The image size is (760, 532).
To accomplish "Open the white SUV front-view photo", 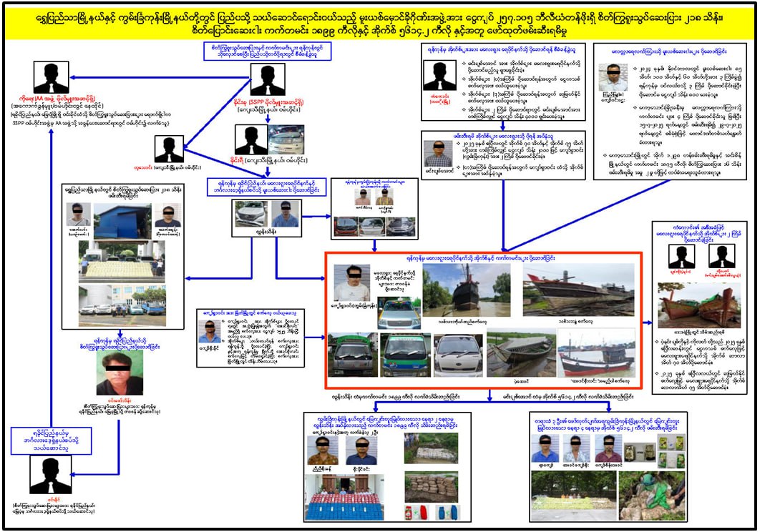I will (252, 214).
